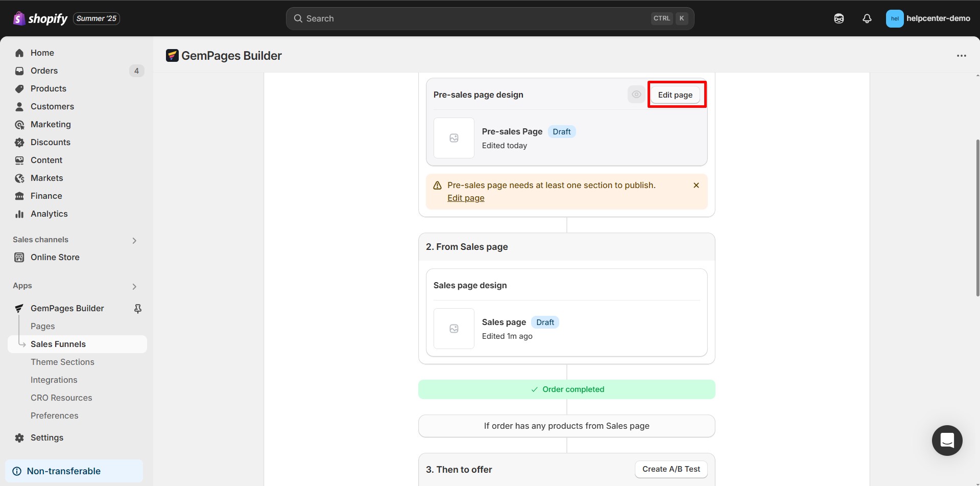Screen dimensions: 980x486
Task: Click the Edit page button
Action: [x=675, y=95]
